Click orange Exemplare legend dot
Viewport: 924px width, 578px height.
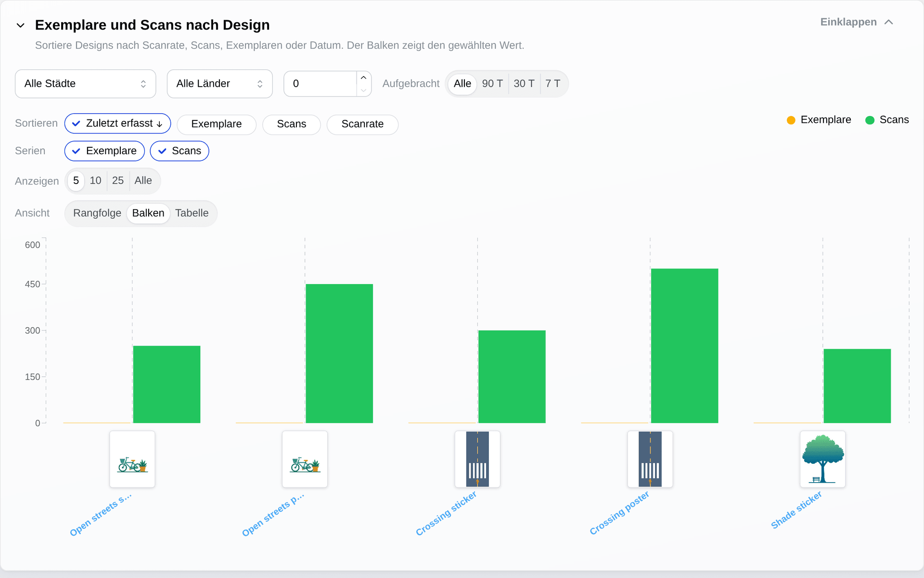pos(791,120)
